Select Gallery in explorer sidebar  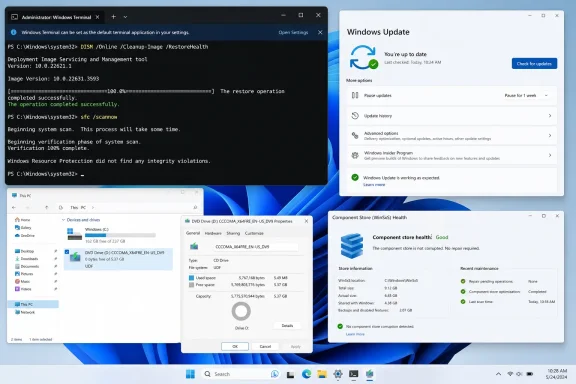coord(23,227)
